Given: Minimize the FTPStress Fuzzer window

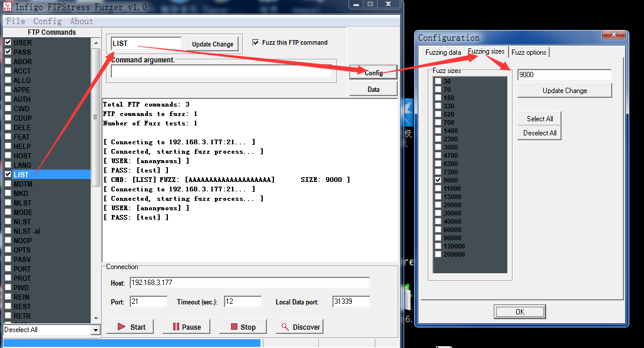Looking at the screenshot, I should pyautogui.click(x=356, y=4).
